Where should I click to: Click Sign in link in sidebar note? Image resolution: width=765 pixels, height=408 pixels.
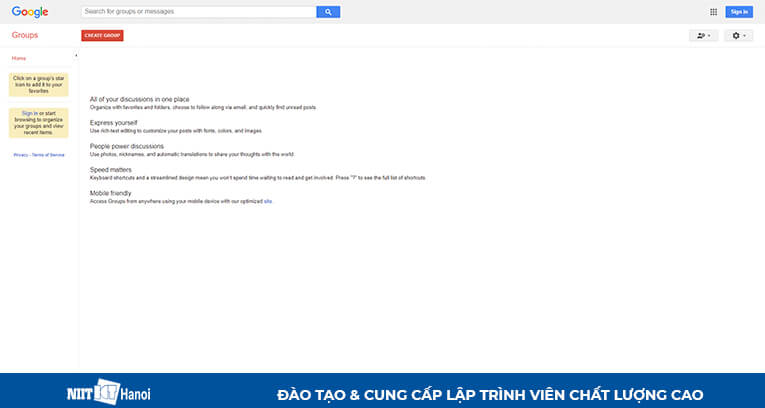[x=29, y=113]
